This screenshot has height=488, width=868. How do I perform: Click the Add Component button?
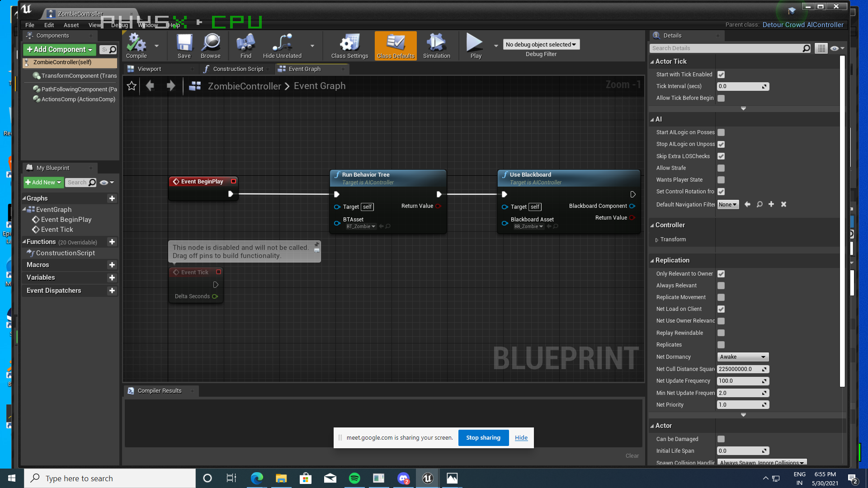[59, 50]
